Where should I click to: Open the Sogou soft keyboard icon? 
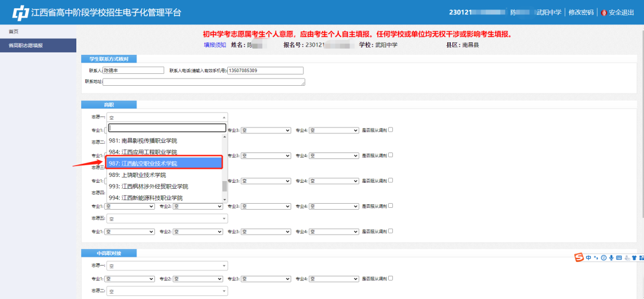(x=619, y=257)
